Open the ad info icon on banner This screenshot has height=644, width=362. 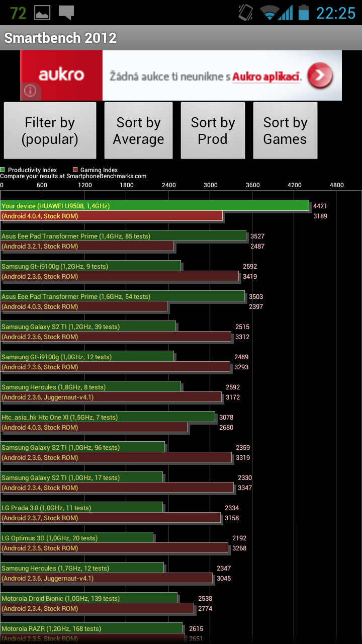tap(30, 91)
